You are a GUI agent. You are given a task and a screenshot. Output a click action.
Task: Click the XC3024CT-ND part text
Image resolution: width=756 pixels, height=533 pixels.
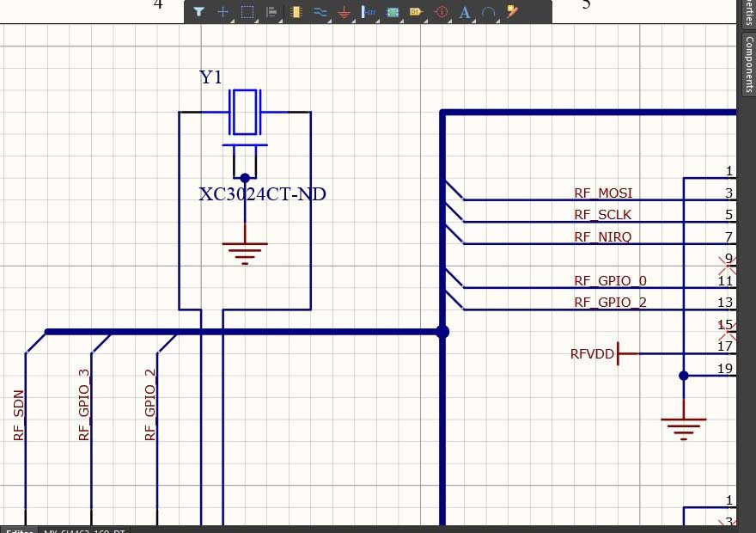262,194
